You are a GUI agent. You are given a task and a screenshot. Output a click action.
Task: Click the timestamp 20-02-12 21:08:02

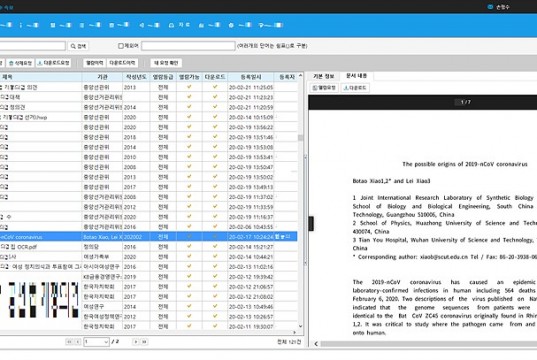(x=251, y=297)
